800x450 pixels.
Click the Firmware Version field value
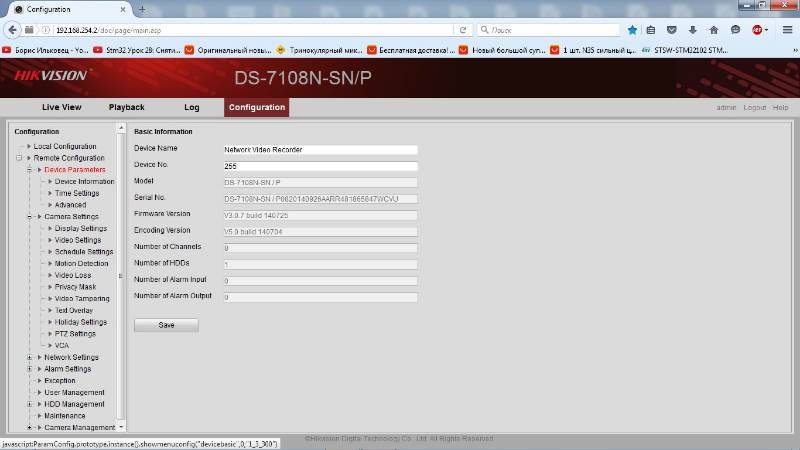(x=320, y=216)
